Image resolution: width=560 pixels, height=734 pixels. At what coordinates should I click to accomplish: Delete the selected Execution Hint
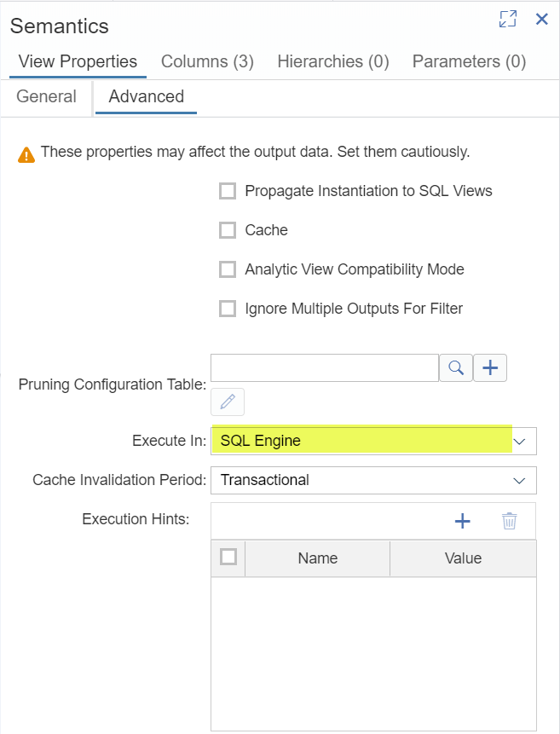(x=510, y=521)
